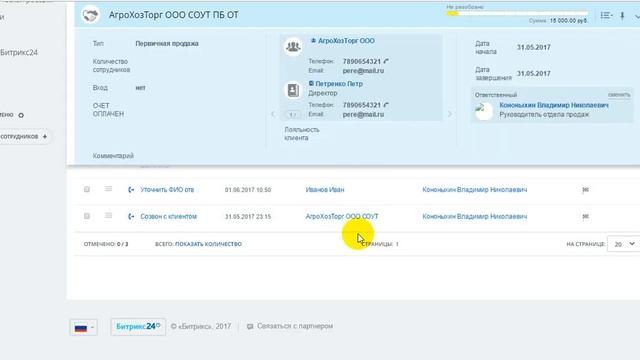Click the flag icon in Уточнить ФИО row
This screenshot has width=640, height=360.
585,190
